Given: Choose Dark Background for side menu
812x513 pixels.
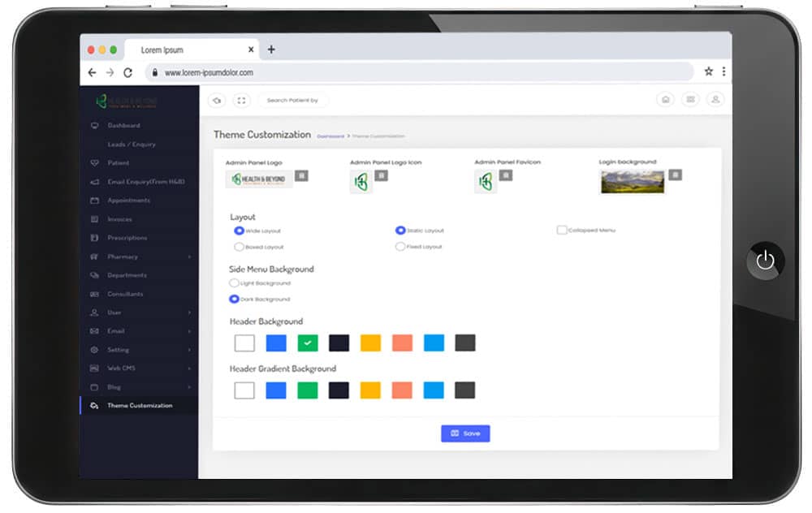Looking at the screenshot, I should (234, 300).
